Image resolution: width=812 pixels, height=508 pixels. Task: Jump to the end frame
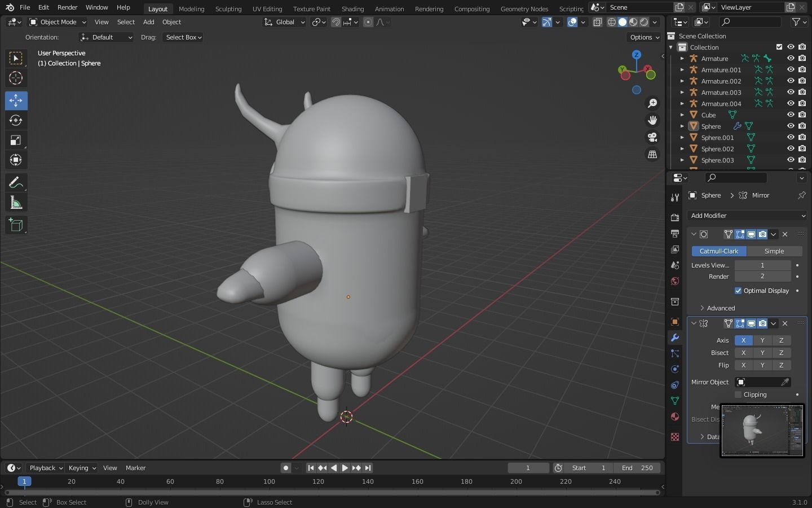pyautogui.click(x=368, y=468)
